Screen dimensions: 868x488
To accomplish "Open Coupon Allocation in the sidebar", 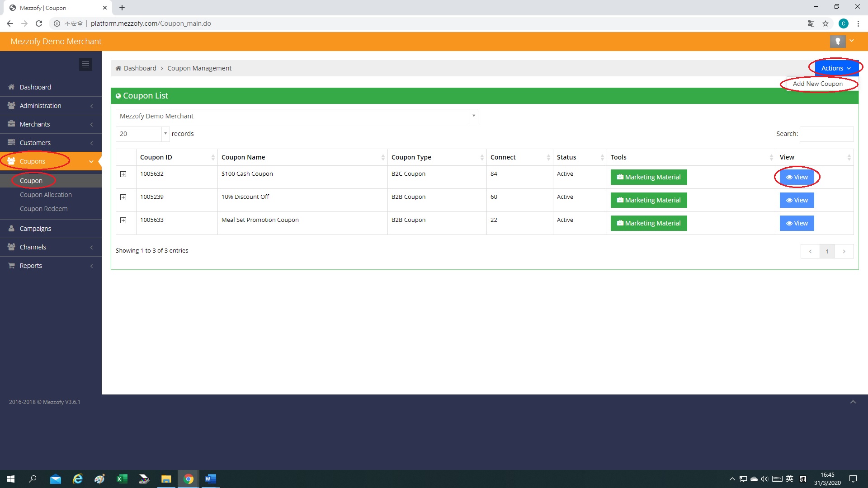I will tap(46, 195).
